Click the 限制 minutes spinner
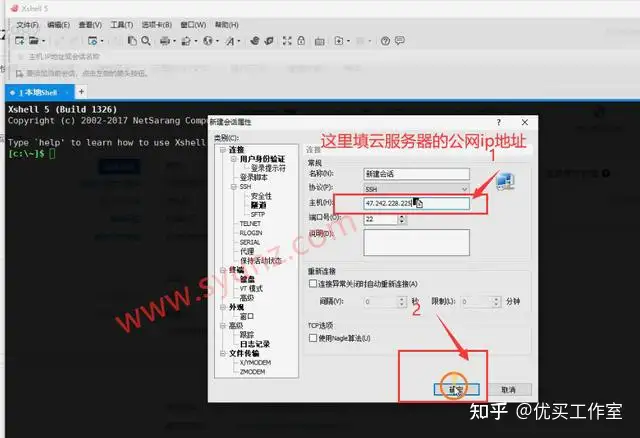 (x=496, y=302)
